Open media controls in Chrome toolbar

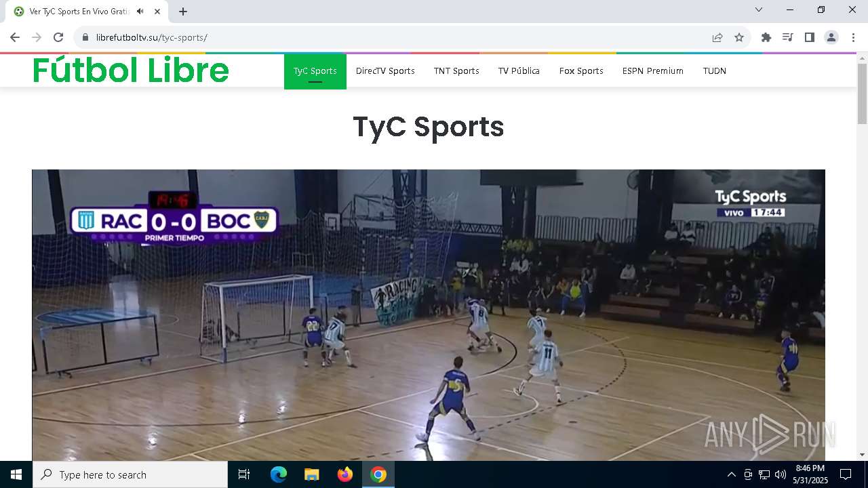coord(787,37)
